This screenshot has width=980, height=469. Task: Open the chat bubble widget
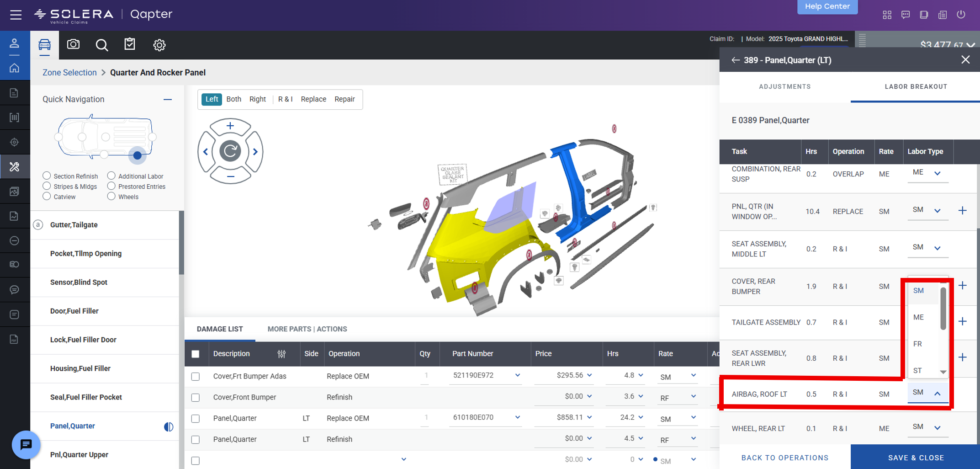[26, 444]
